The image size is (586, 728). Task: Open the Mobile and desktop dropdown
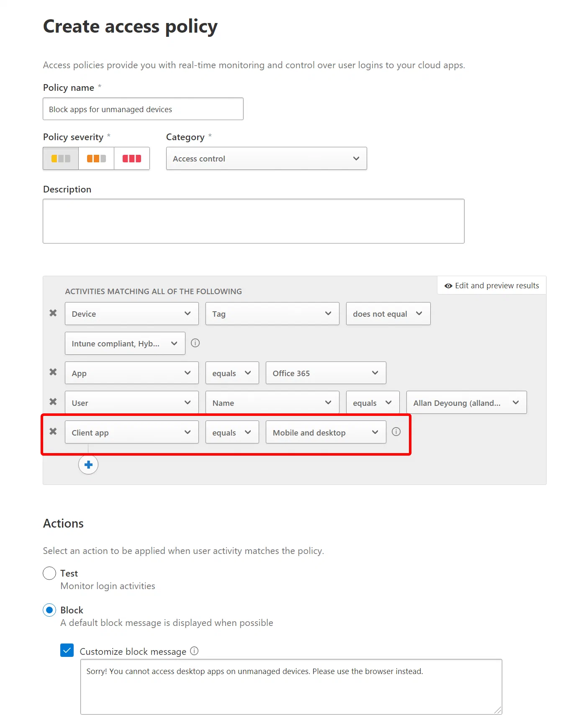point(326,433)
